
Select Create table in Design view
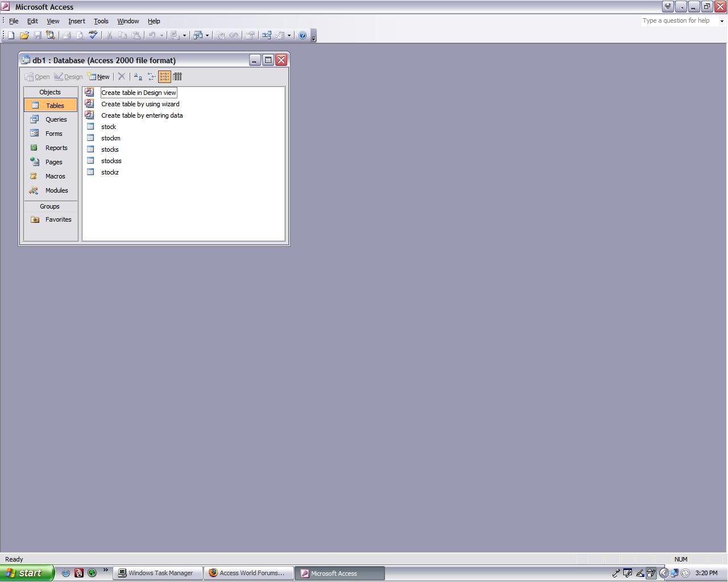point(139,93)
